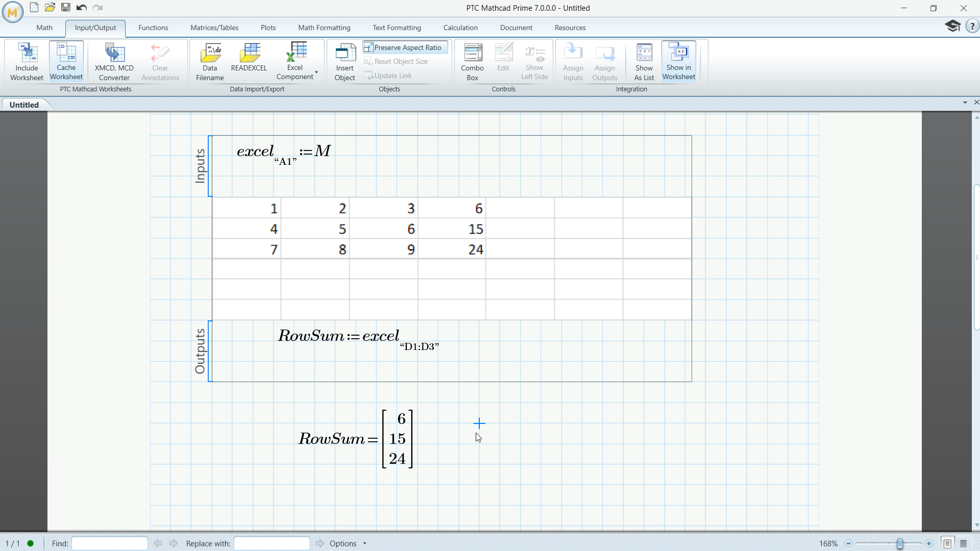Click the Redo arrow icon
Image resolution: width=980 pixels, height=551 pixels.
tap(97, 7)
